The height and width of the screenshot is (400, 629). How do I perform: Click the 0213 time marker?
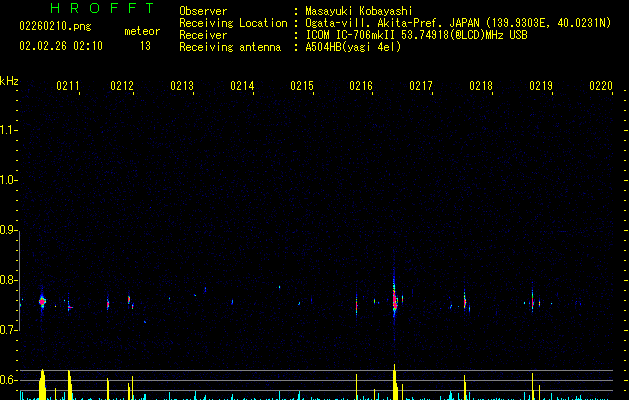pyautogui.click(x=182, y=86)
